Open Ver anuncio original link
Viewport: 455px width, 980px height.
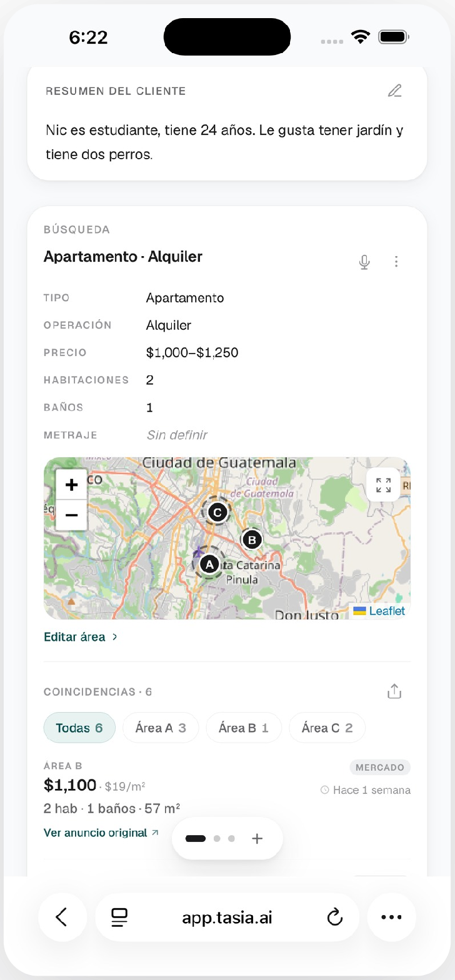(101, 833)
